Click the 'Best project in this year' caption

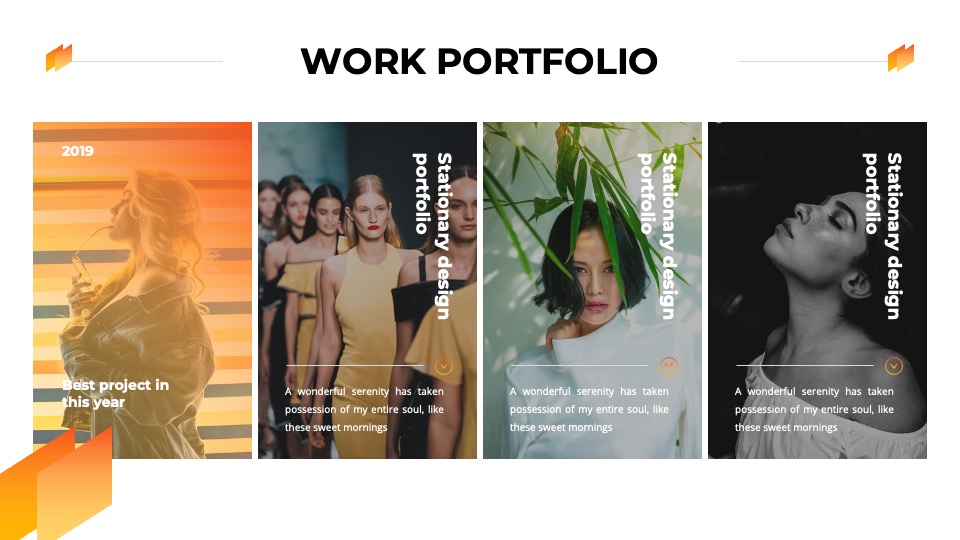pyautogui.click(x=115, y=393)
